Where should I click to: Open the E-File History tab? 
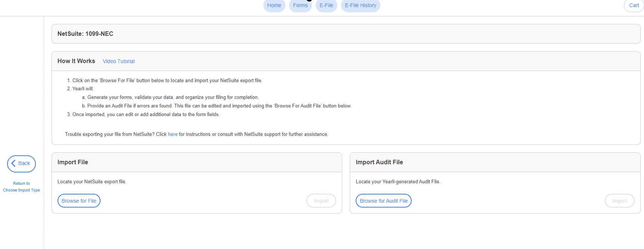tap(360, 6)
